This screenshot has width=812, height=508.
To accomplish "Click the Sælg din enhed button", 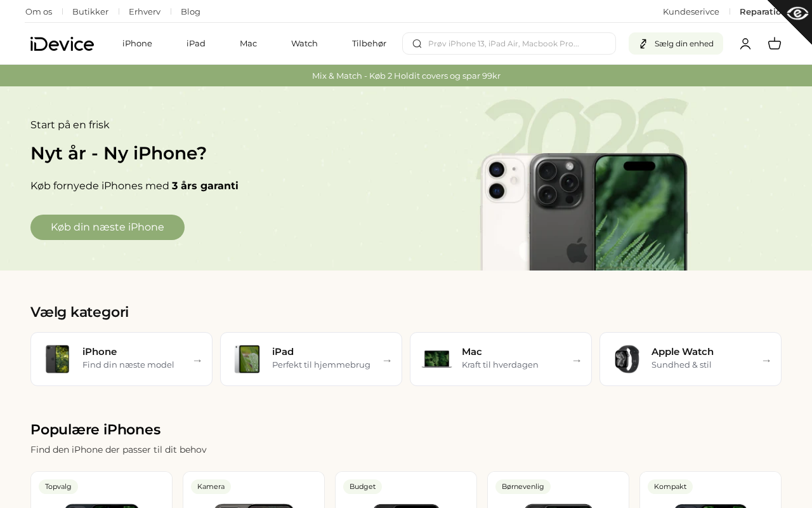I will (x=676, y=44).
